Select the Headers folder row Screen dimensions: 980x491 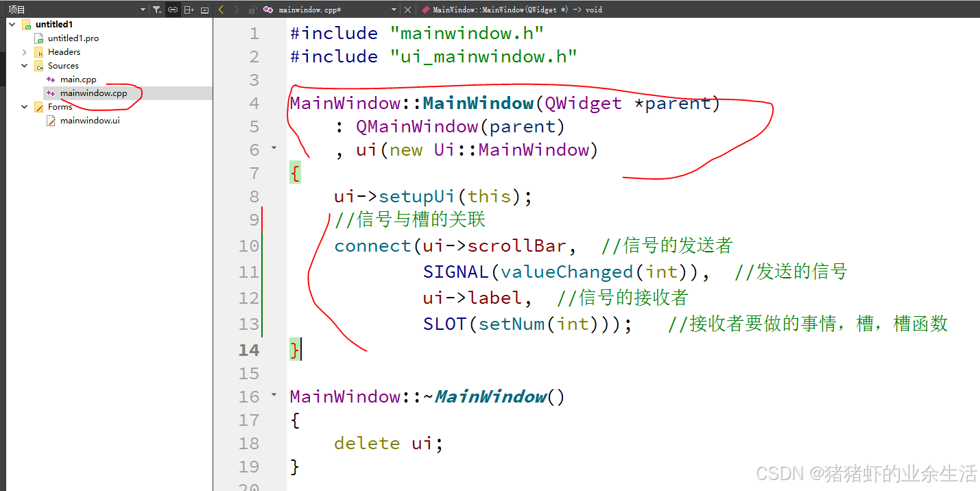(x=64, y=52)
